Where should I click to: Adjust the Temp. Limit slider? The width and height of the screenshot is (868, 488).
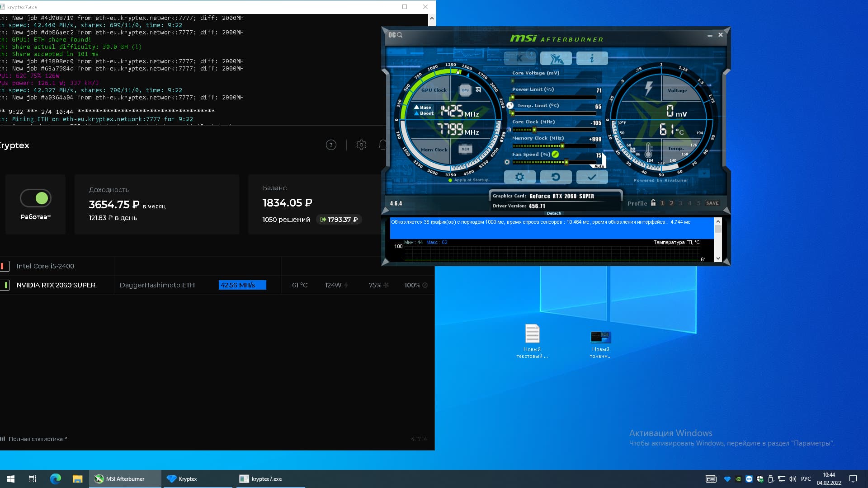(554, 113)
